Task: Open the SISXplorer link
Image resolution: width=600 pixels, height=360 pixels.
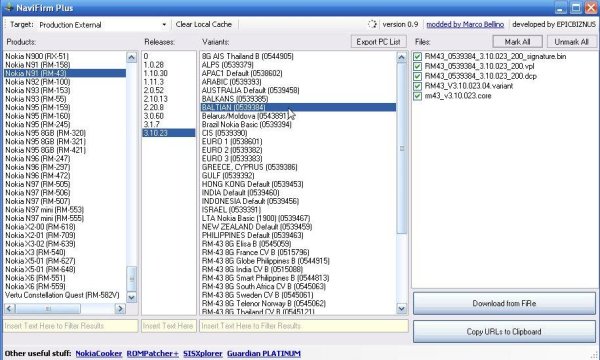Action: click(202, 353)
